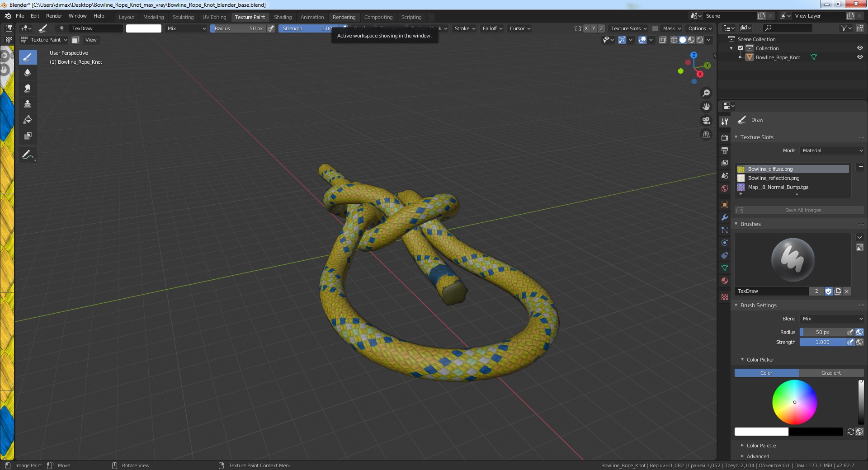
Task: Click the pan view hand icon
Action: 706,107
